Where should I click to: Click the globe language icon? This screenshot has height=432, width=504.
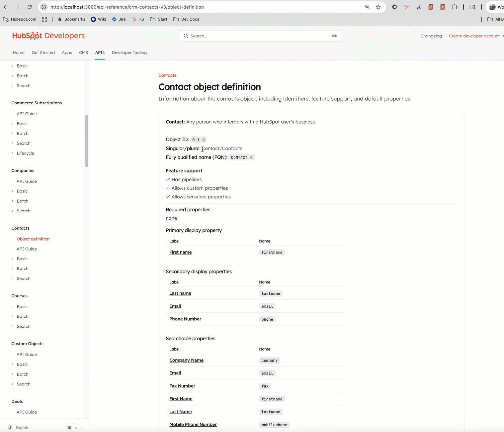(x=9, y=428)
